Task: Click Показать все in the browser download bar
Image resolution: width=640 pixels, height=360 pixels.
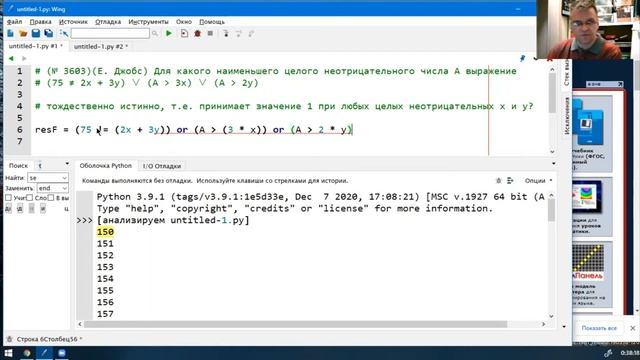Action: 599,328
